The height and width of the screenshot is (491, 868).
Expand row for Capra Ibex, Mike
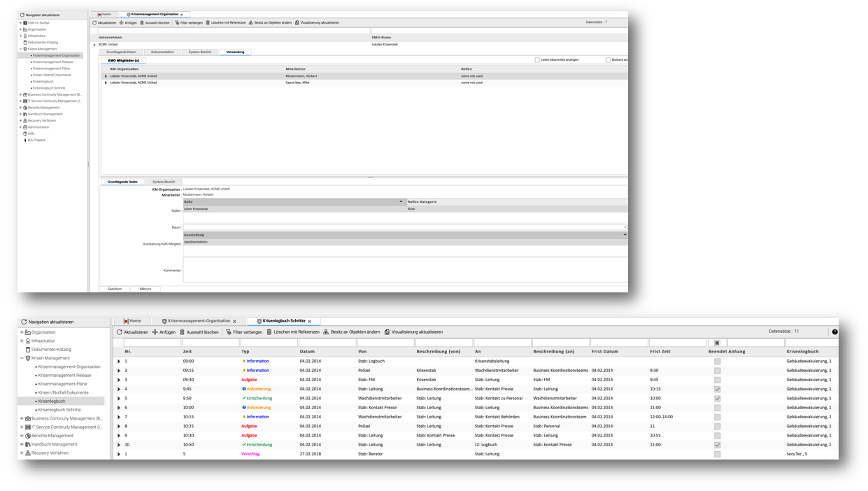click(106, 83)
